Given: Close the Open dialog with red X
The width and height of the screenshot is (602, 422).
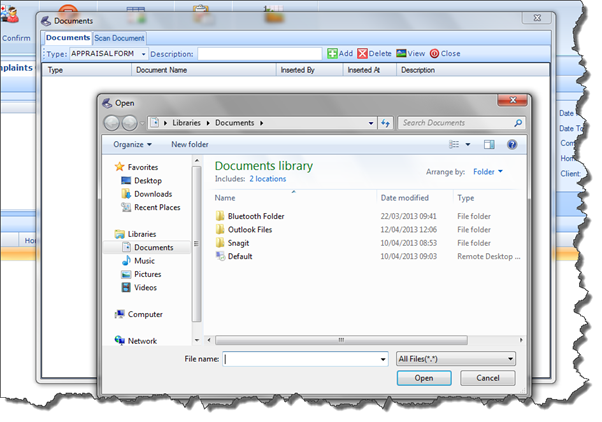Looking at the screenshot, I should [513, 100].
